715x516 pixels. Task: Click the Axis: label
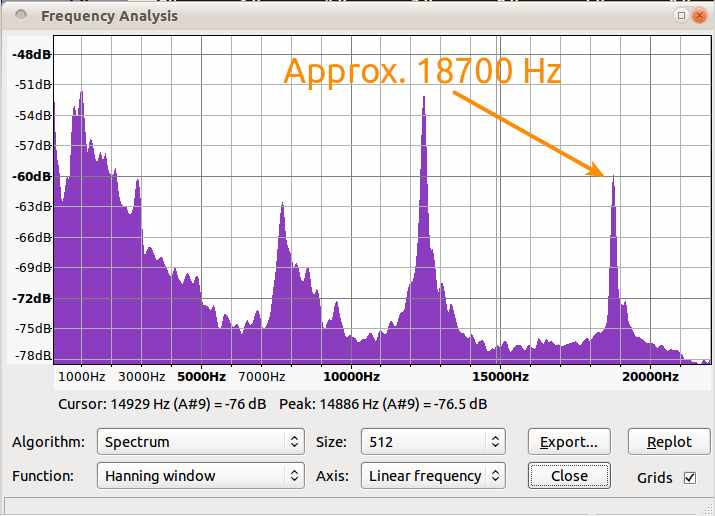click(332, 476)
